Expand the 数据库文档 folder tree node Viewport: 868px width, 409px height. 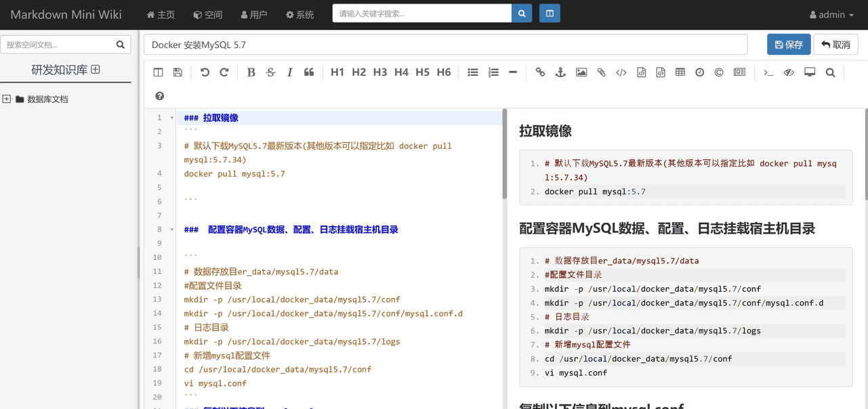tap(7, 99)
